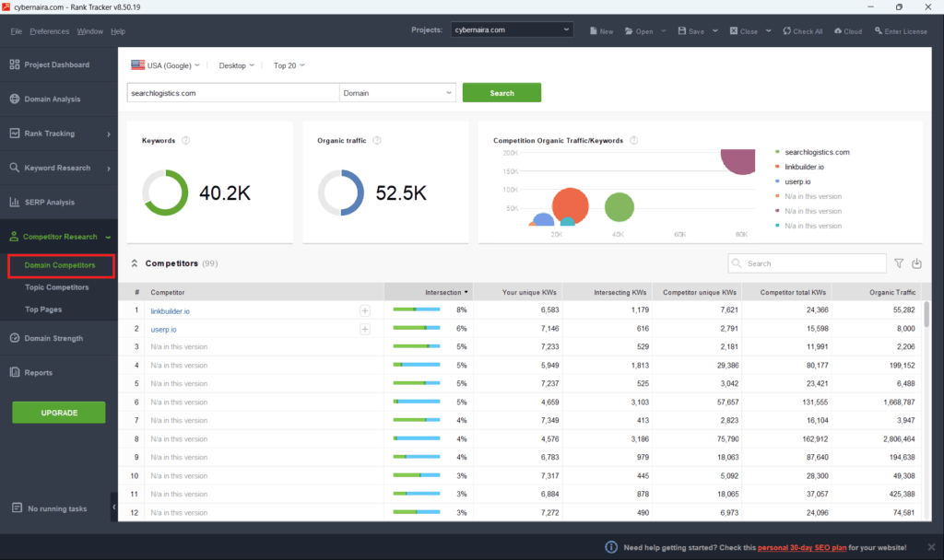The image size is (944, 560).
Task: Click the Save project toolbar button
Action: [x=691, y=31]
